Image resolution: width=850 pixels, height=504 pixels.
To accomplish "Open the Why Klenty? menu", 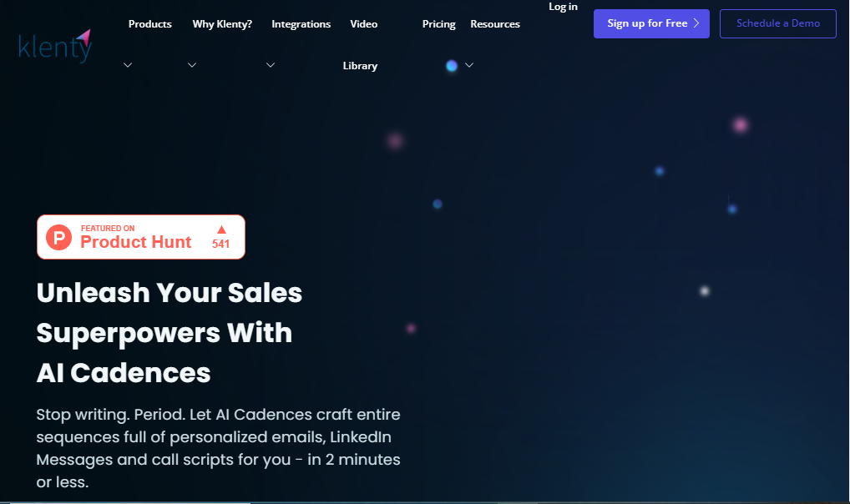I will pos(222,24).
